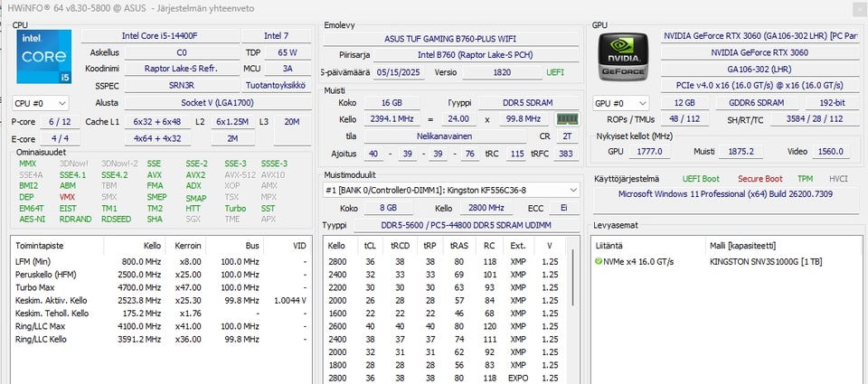Click the green NVMe drive status icon
The height and width of the screenshot is (384, 868).
599,261
